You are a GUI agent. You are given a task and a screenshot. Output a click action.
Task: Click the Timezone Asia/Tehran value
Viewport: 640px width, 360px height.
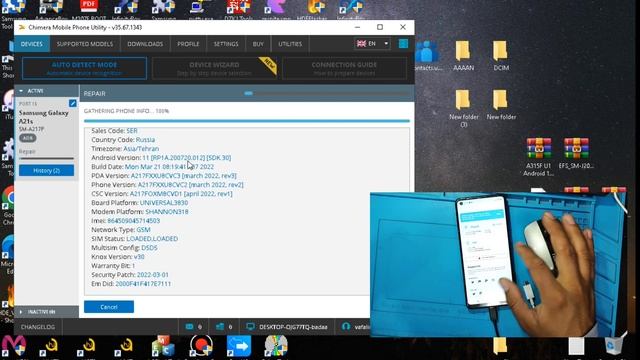[x=141, y=149]
